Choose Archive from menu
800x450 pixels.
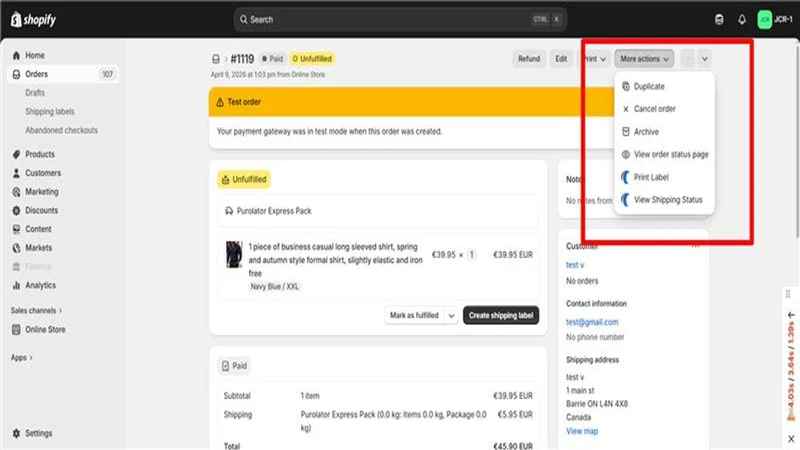click(664, 132)
